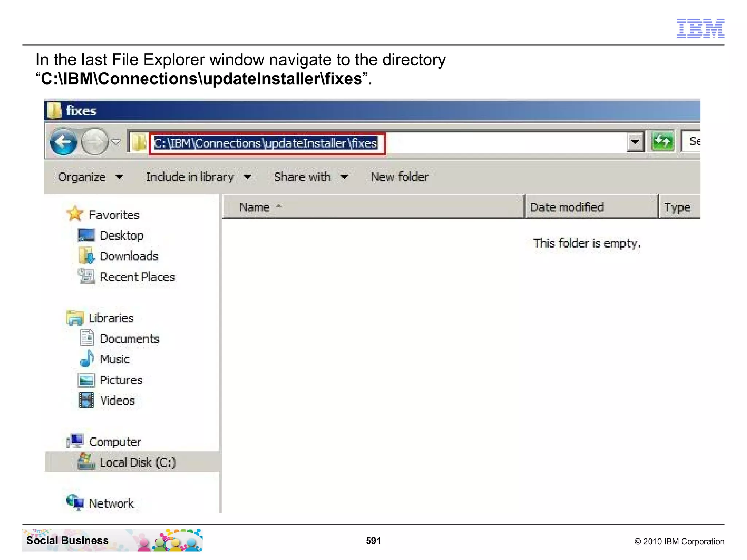Viewport: 747px width, 560px height.
Task: Open Videos library
Action: (117, 401)
